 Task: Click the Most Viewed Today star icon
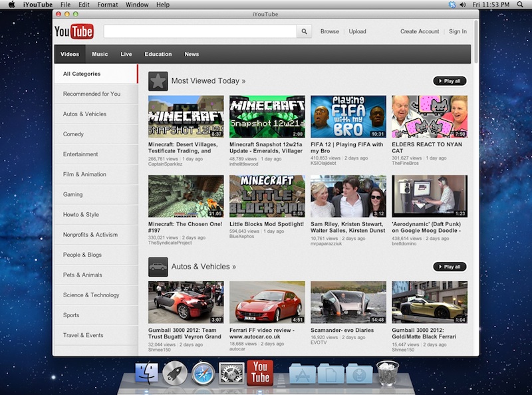[158, 81]
